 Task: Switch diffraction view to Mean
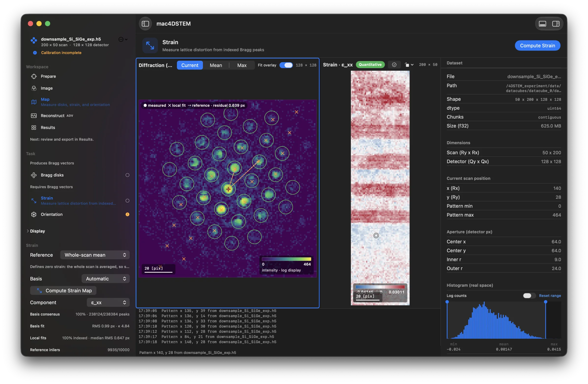[216, 65]
